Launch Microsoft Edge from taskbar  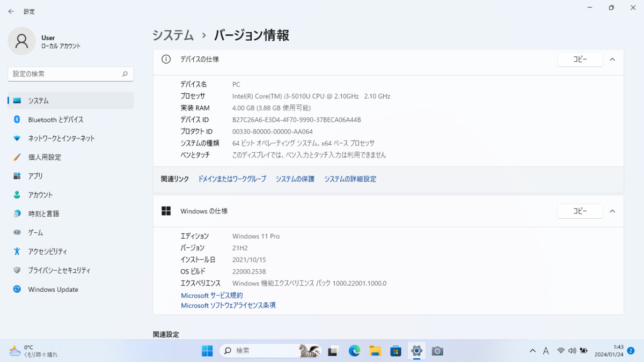click(x=354, y=351)
